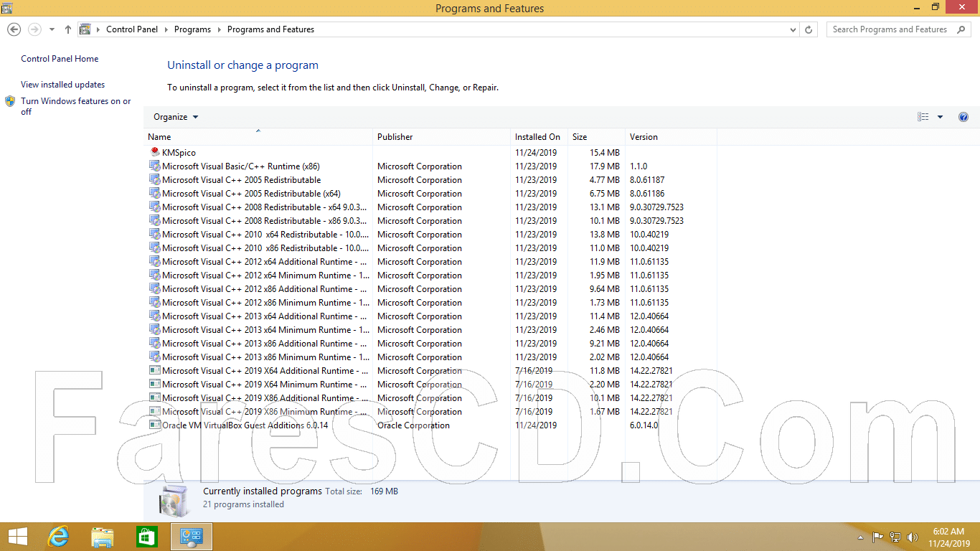Open the Programs breadcrumb
The image size is (980, 551).
pyautogui.click(x=192, y=29)
